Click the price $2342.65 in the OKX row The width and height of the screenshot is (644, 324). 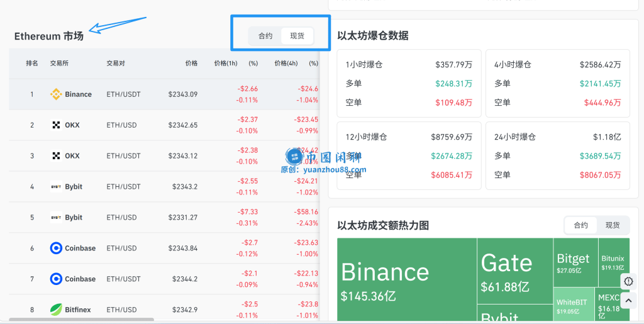pyautogui.click(x=183, y=125)
